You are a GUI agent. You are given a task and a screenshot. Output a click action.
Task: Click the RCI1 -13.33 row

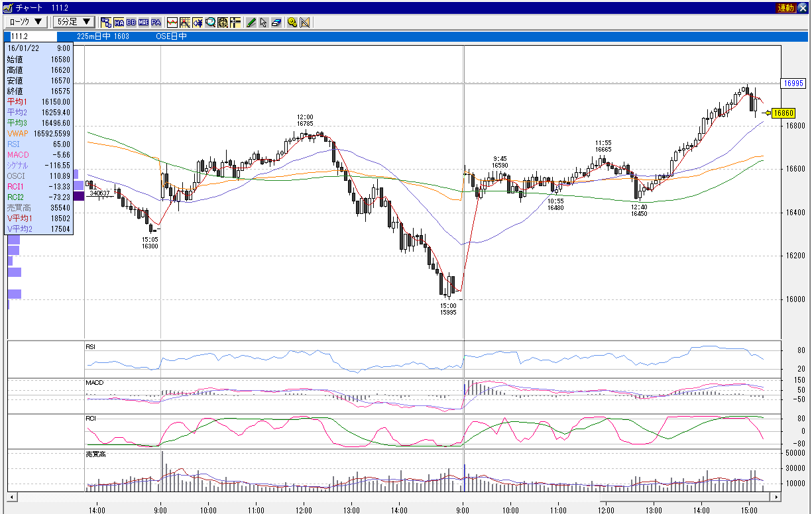coord(38,187)
